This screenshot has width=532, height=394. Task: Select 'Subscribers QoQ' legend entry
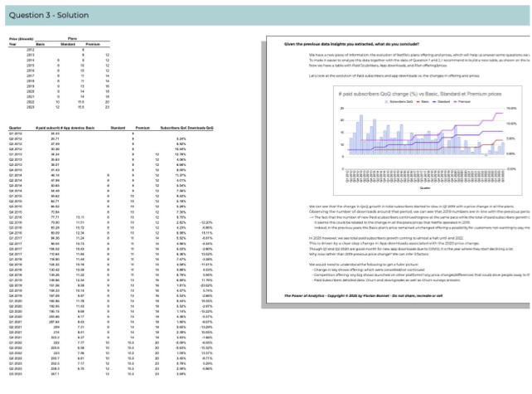[399, 102]
